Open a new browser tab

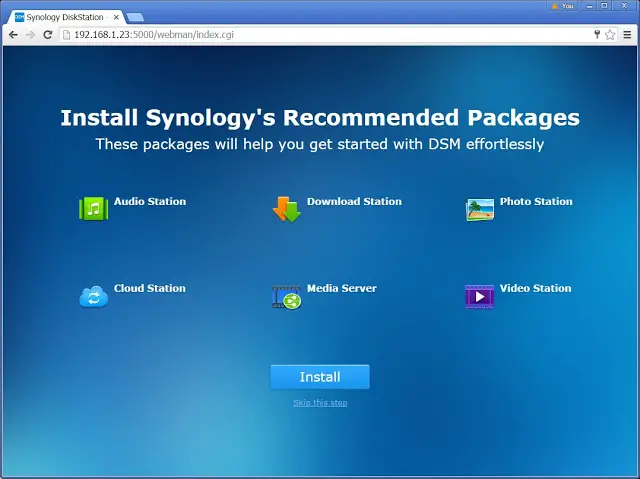pos(135,17)
